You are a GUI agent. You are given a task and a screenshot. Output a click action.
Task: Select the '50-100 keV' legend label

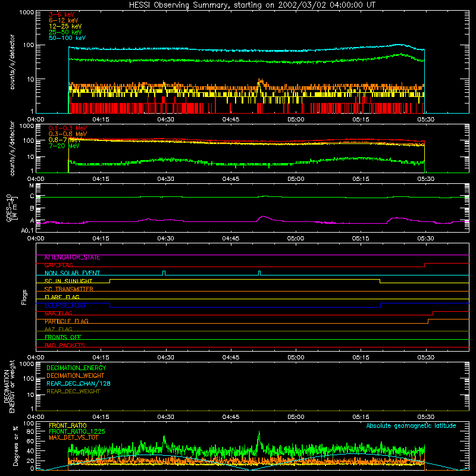[x=67, y=38]
